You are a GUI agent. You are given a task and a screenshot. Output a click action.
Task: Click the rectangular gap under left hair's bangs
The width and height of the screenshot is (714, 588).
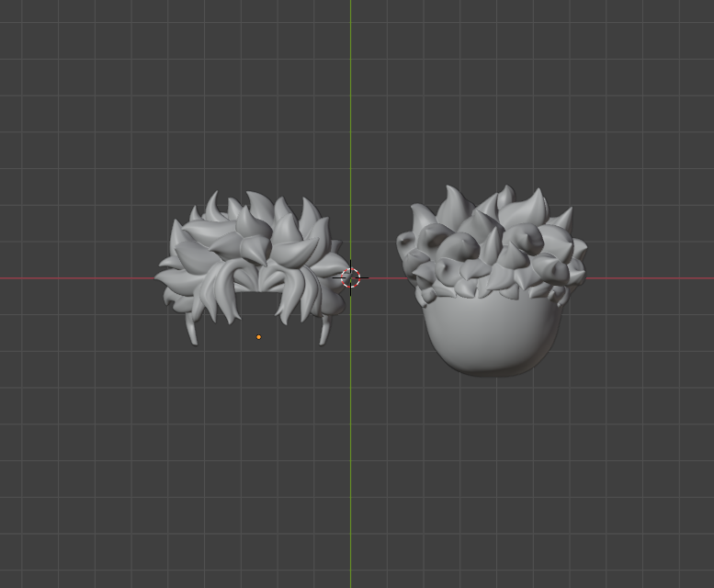pyautogui.click(x=257, y=303)
